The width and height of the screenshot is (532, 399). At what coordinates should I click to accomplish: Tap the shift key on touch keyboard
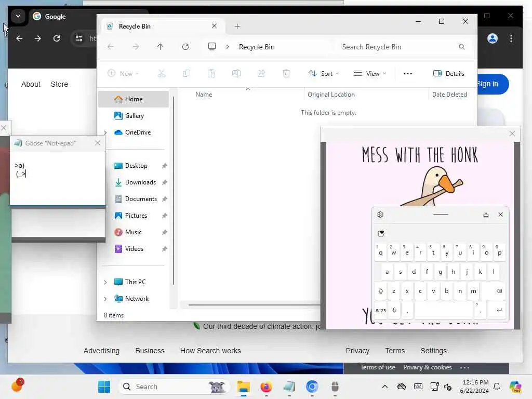tap(381, 291)
